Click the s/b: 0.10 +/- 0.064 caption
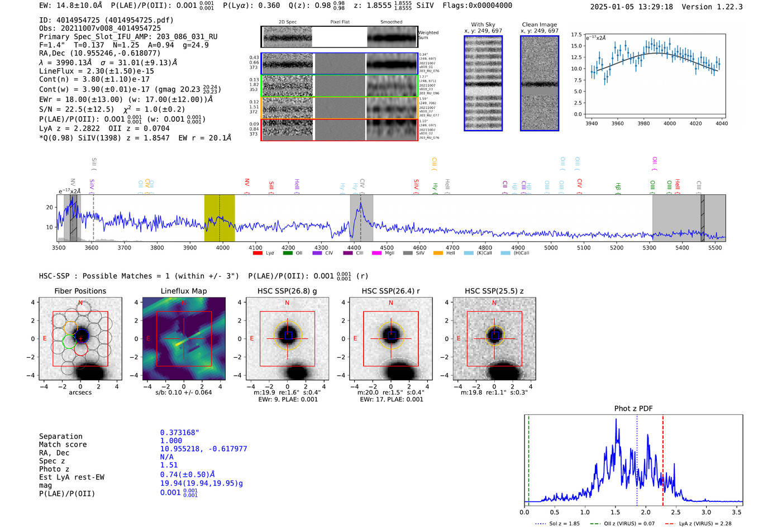Viewport: 782px width, 532px height. (184, 392)
